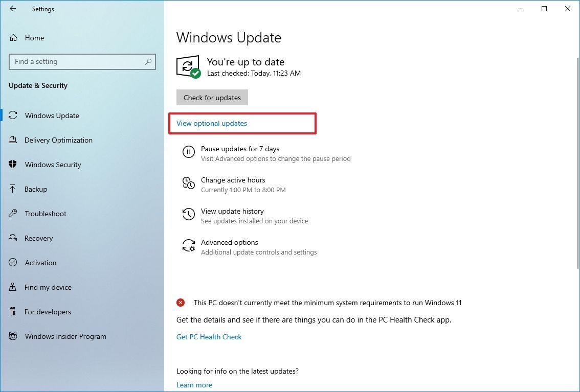Open the Troubleshoot section
Viewport: 580px width, 392px height.
(46, 214)
